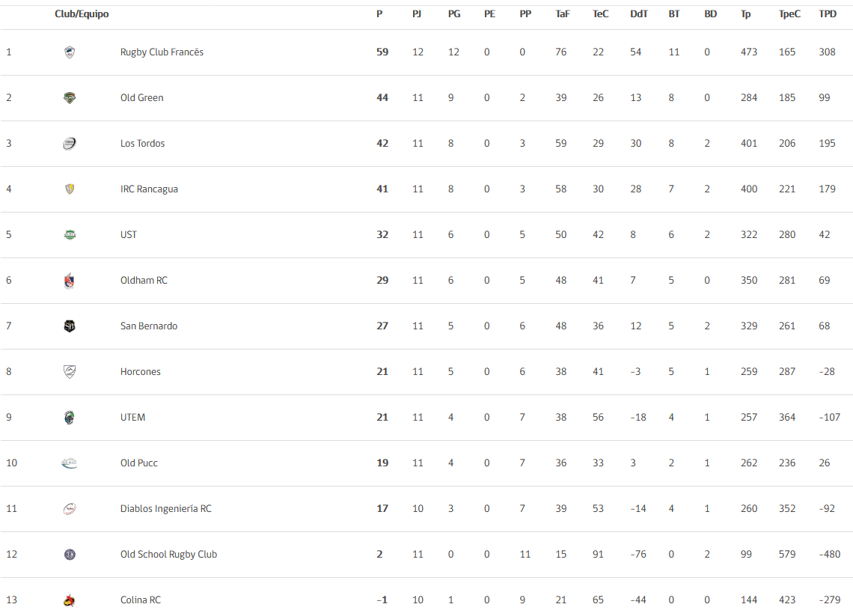Click the UST team logo

[70, 235]
